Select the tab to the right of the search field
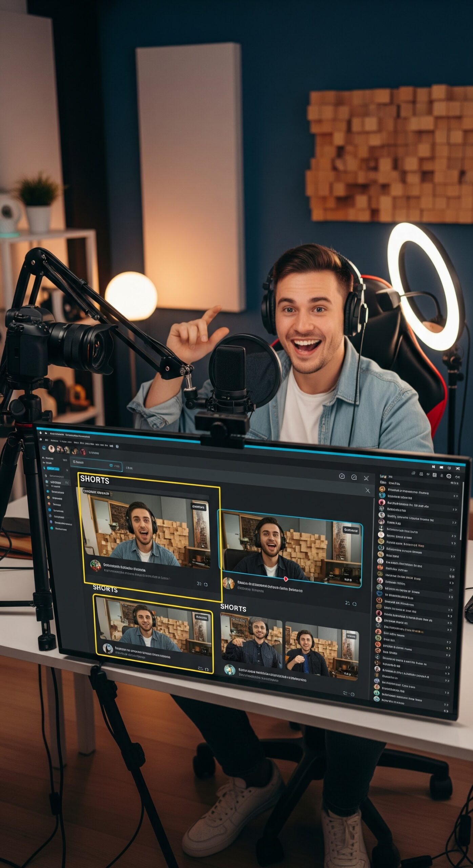 pos(129,468)
